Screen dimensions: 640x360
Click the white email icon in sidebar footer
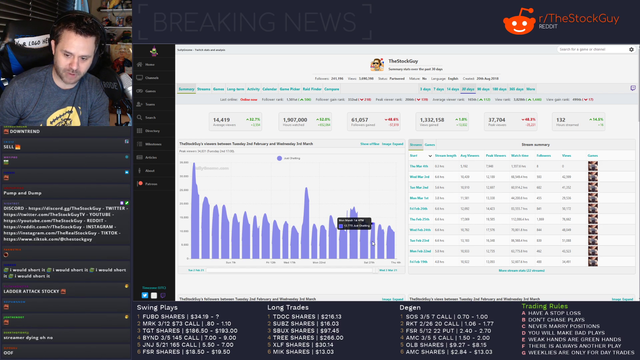[x=154, y=295]
